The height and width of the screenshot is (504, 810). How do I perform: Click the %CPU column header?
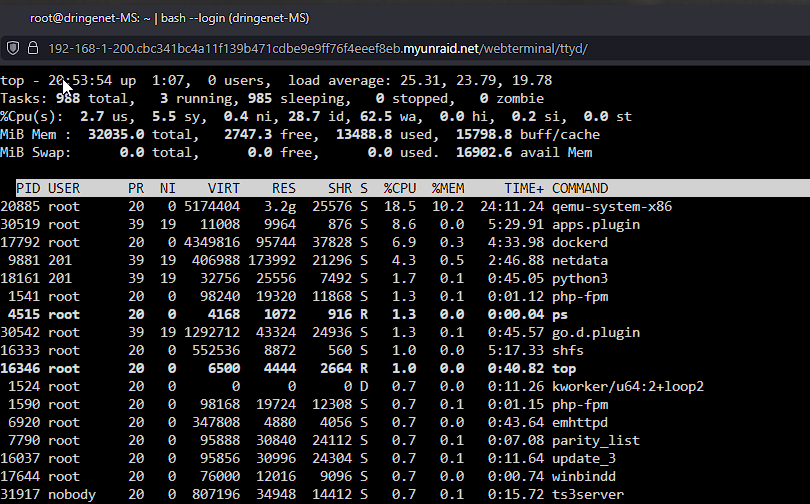pos(400,188)
